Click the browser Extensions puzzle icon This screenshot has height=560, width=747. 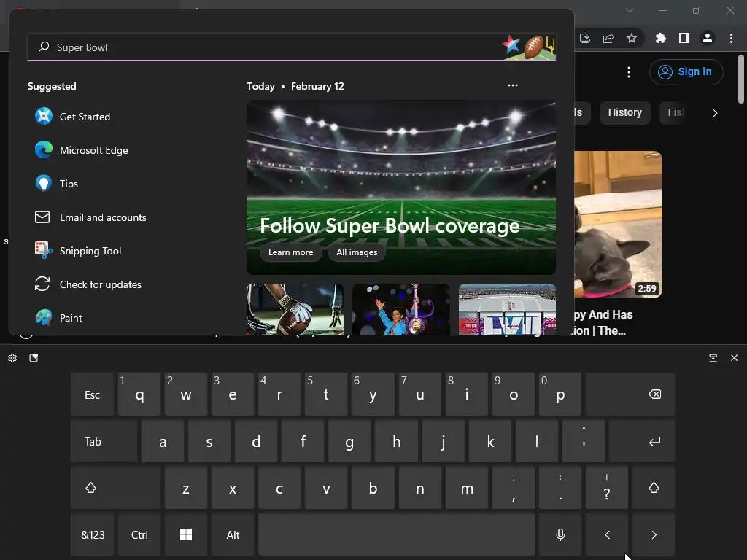tap(660, 38)
